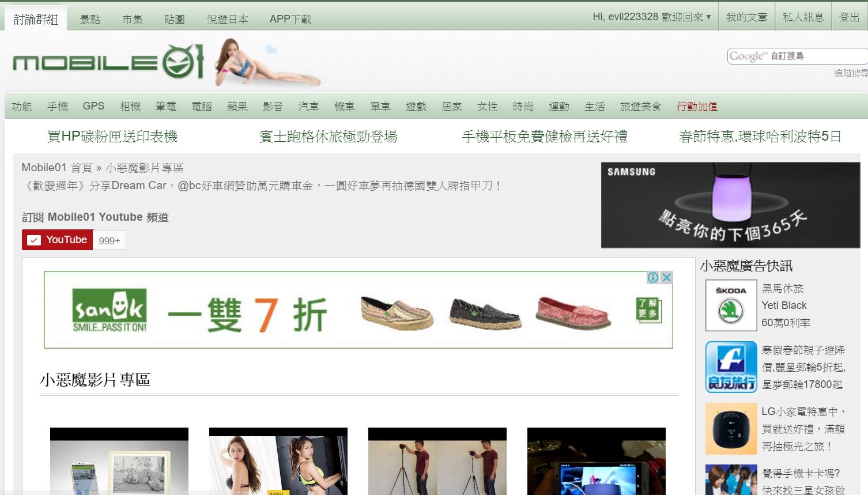868x495 pixels.
Task: Click 了解更多 on the Sanuk ad
Action: coord(648,309)
